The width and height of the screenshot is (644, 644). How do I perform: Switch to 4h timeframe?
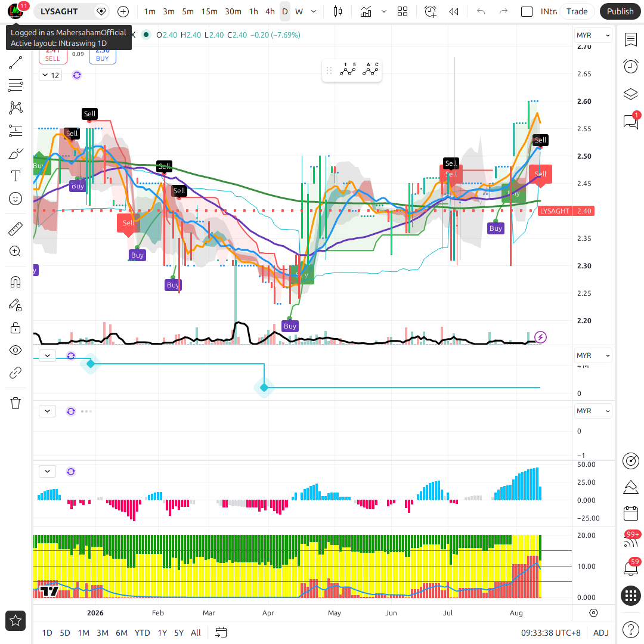click(x=270, y=11)
